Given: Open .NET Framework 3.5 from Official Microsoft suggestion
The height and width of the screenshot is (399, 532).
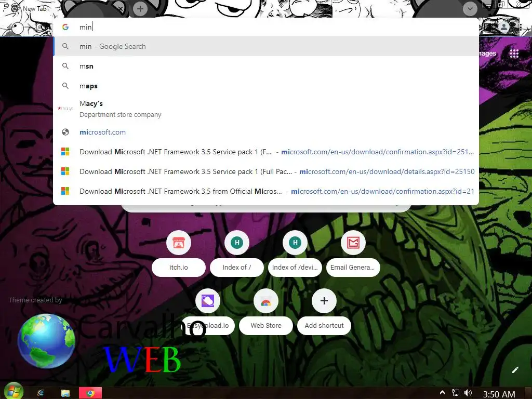Looking at the screenshot, I should click(266, 191).
